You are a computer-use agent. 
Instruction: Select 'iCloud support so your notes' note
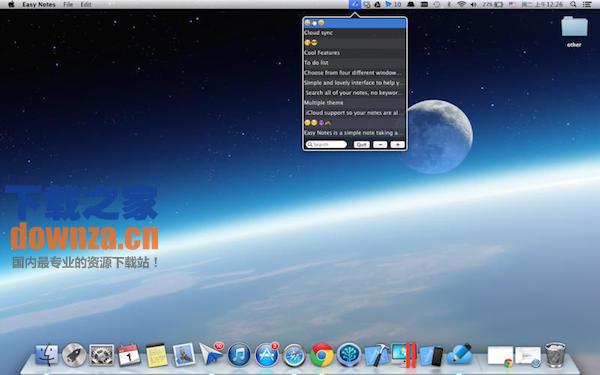tap(354, 112)
